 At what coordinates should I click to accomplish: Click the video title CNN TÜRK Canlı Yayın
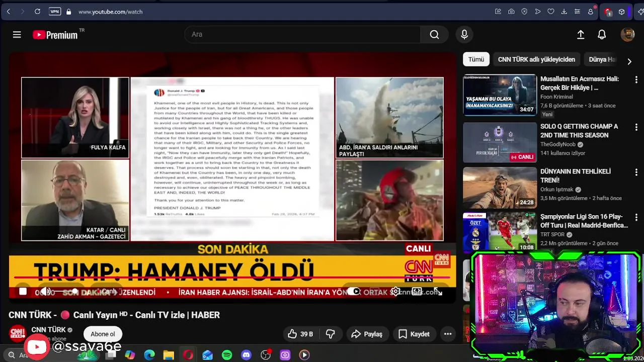click(x=114, y=315)
